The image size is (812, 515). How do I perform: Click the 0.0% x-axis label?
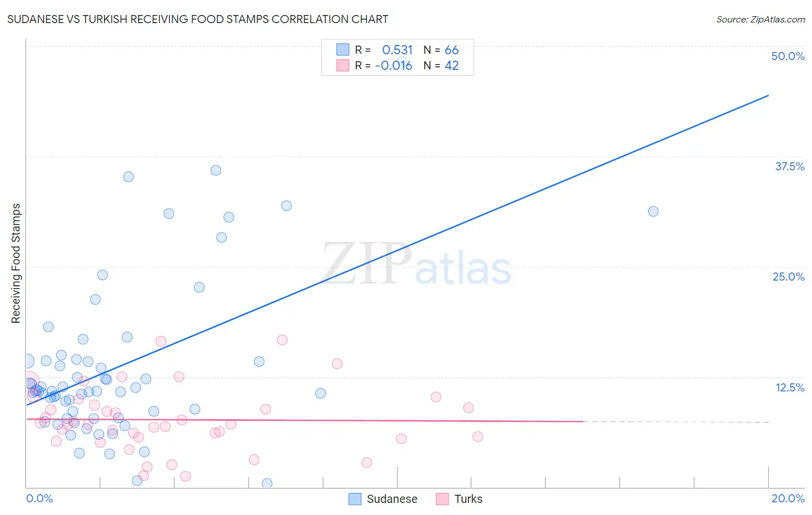(x=39, y=498)
